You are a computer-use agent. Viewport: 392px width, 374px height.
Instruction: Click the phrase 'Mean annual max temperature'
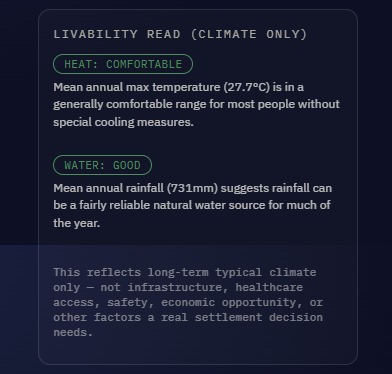(x=137, y=87)
